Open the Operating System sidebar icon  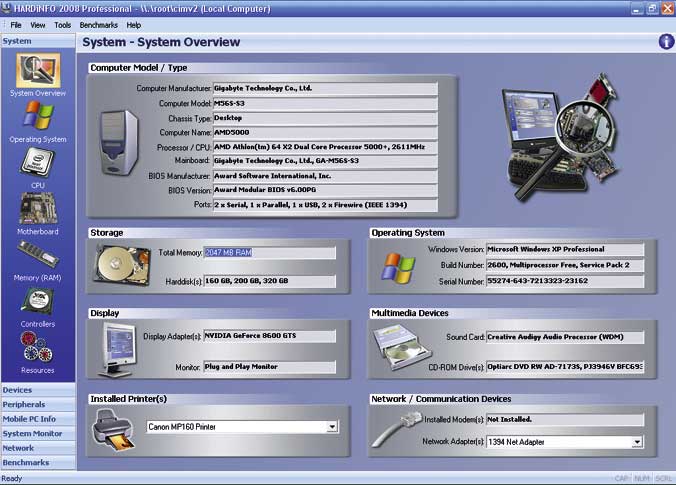click(38, 116)
